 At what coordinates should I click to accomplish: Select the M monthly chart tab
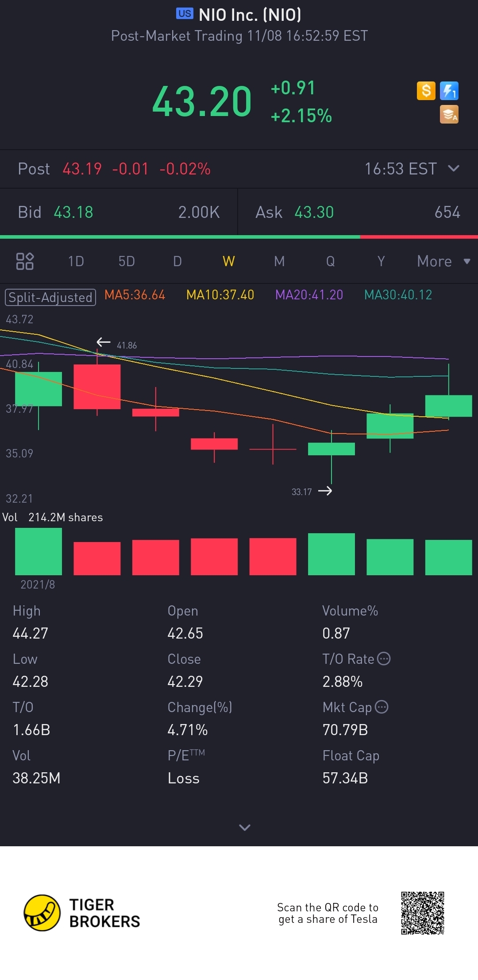[x=279, y=261]
